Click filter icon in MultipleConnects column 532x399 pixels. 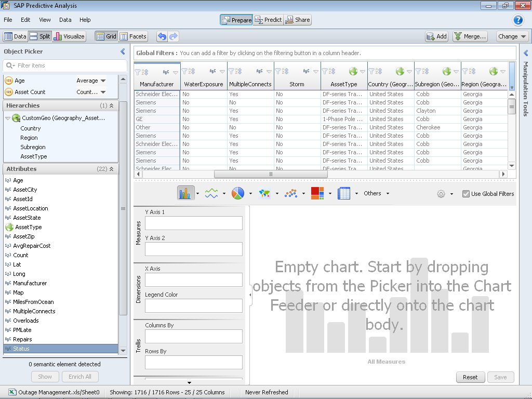(231, 71)
